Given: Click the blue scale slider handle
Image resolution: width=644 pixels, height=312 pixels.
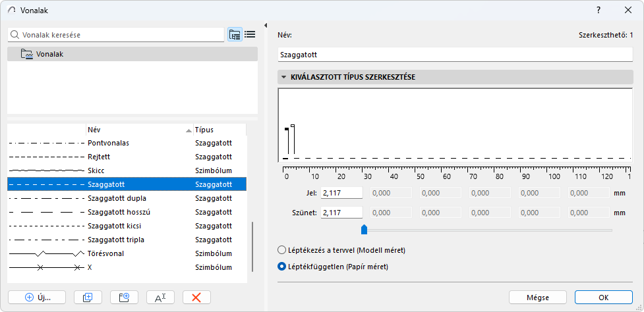Looking at the screenshot, I should pos(363,230).
